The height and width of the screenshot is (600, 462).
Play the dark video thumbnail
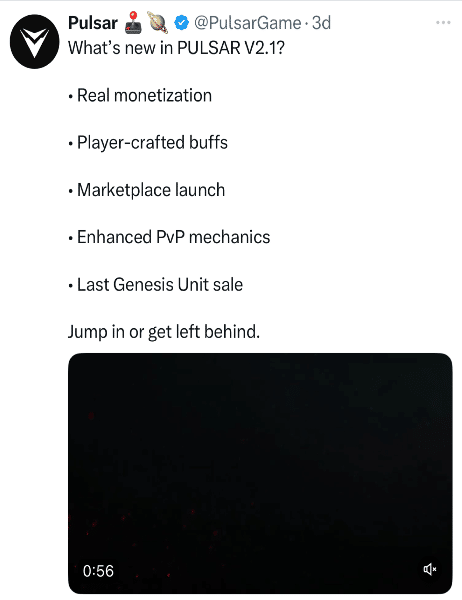260,473
